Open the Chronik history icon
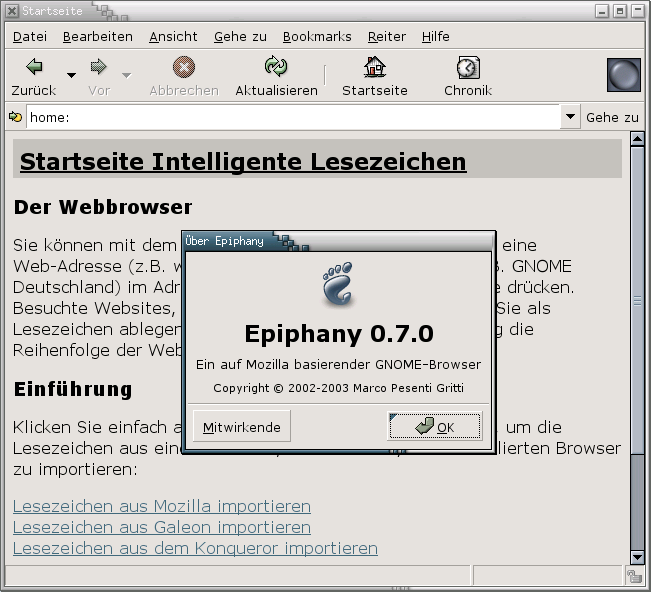The width and height of the screenshot is (651, 592). [x=468, y=68]
